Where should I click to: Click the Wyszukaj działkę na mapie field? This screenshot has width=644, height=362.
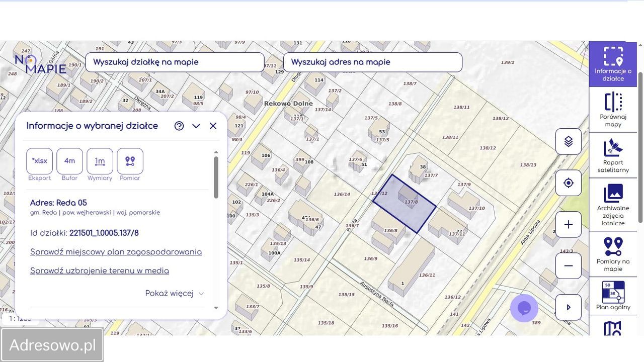click(175, 62)
